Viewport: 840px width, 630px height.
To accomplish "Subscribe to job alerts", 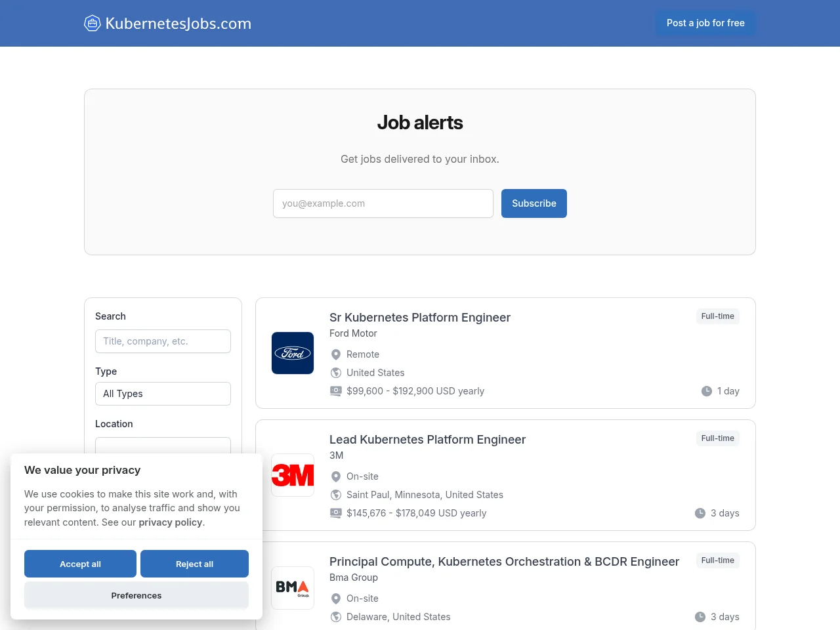I will click(x=534, y=203).
